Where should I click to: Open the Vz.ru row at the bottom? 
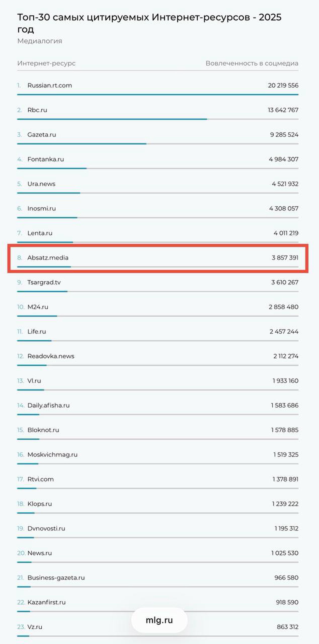(35, 627)
